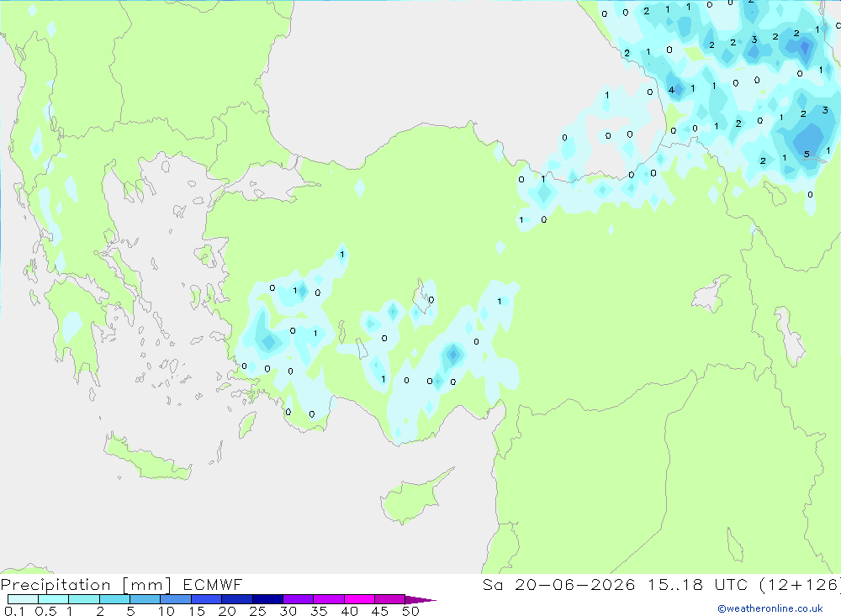
Task: Click the '15..18 UTC' time range text
Action: coord(700,584)
